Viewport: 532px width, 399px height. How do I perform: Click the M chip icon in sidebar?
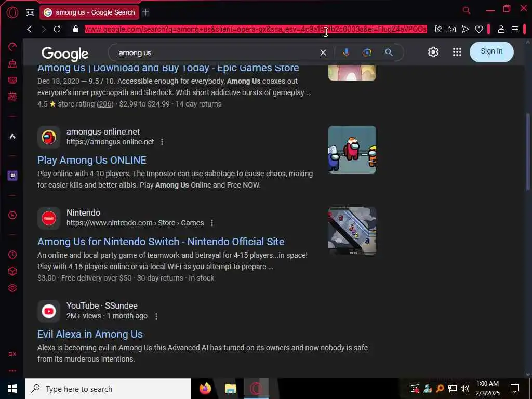click(12, 96)
